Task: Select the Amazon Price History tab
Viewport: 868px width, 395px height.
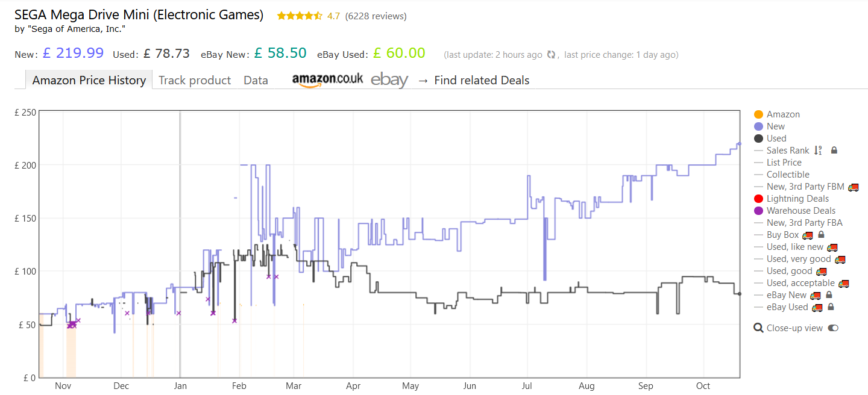Action: 89,80
